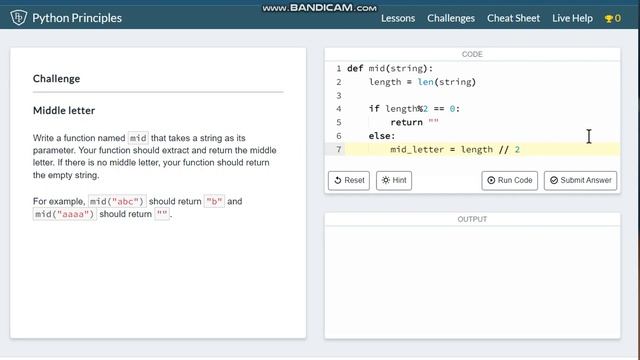
Task: Click the "b" example return value
Action: tap(214, 201)
